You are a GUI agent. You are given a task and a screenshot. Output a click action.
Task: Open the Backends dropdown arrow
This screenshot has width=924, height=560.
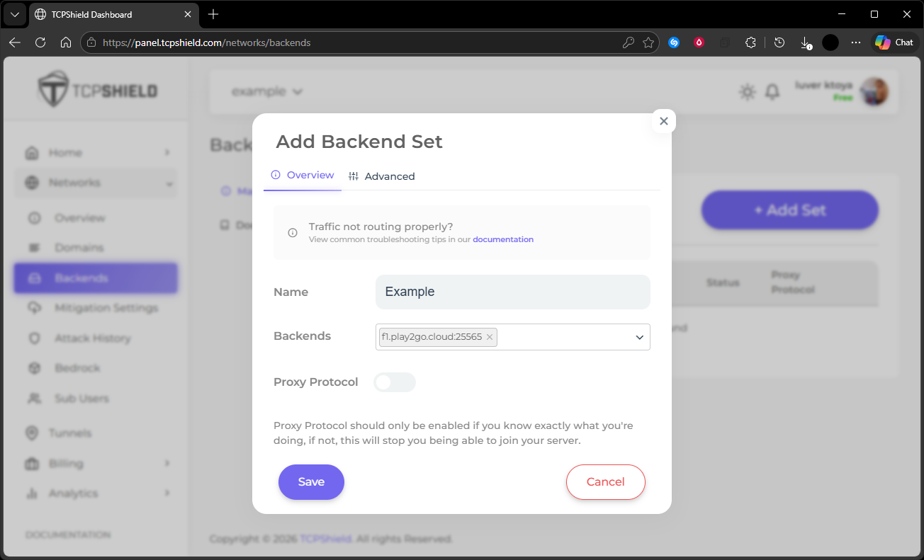tap(639, 338)
